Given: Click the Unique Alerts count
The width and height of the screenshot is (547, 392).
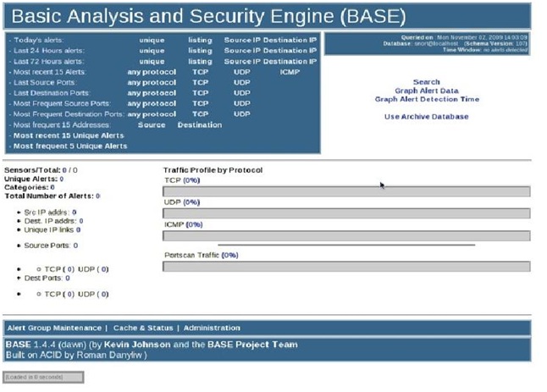Looking at the screenshot, I should [62, 179].
